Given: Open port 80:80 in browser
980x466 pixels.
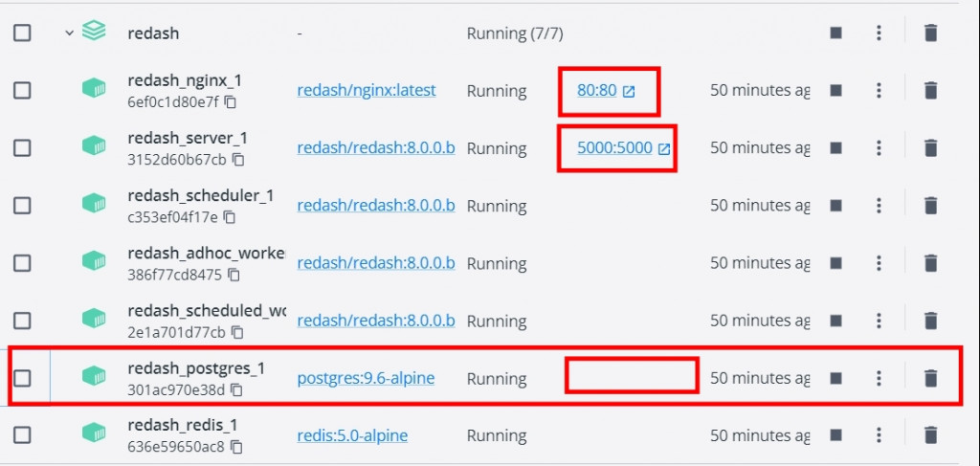Looking at the screenshot, I should point(606,91).
